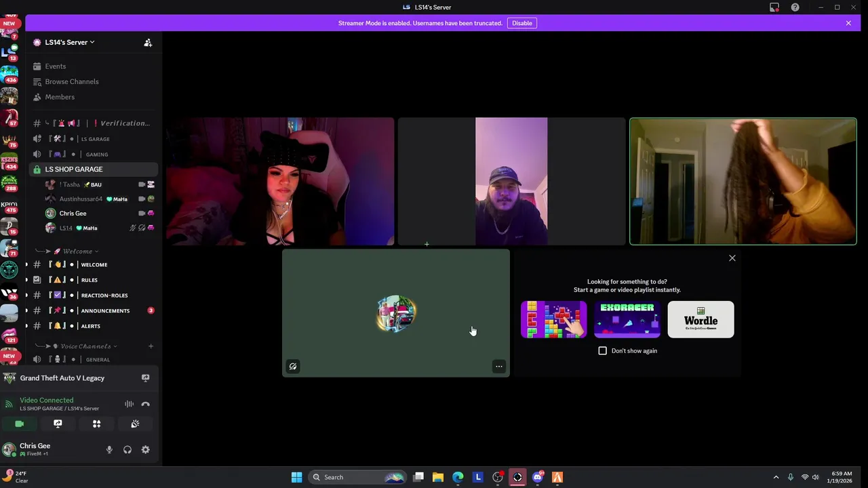868x488 pixels.
Task: Launch the Wordle activity
Action: pyautogui.click(x=701, y=319)
